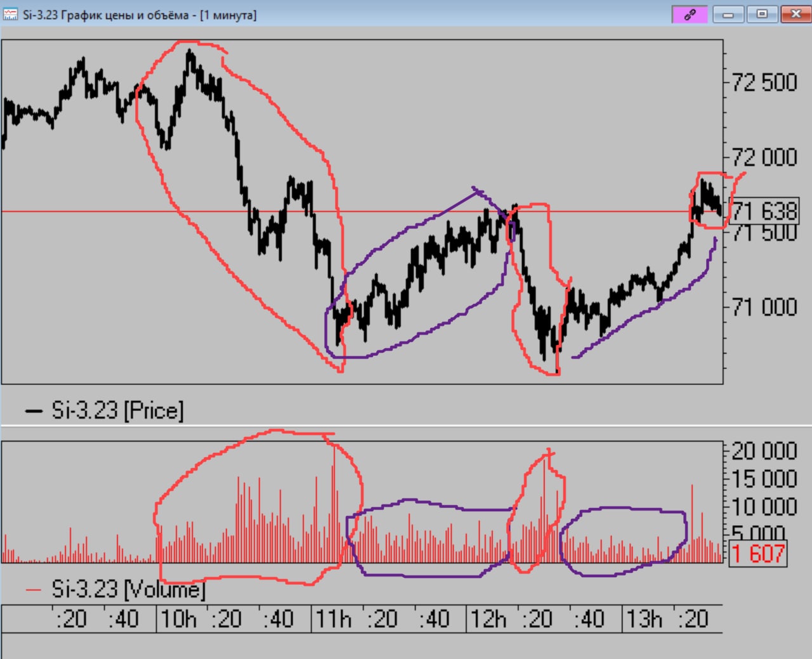
Task: Click the current price label 71 638
Action: point(764,211)
